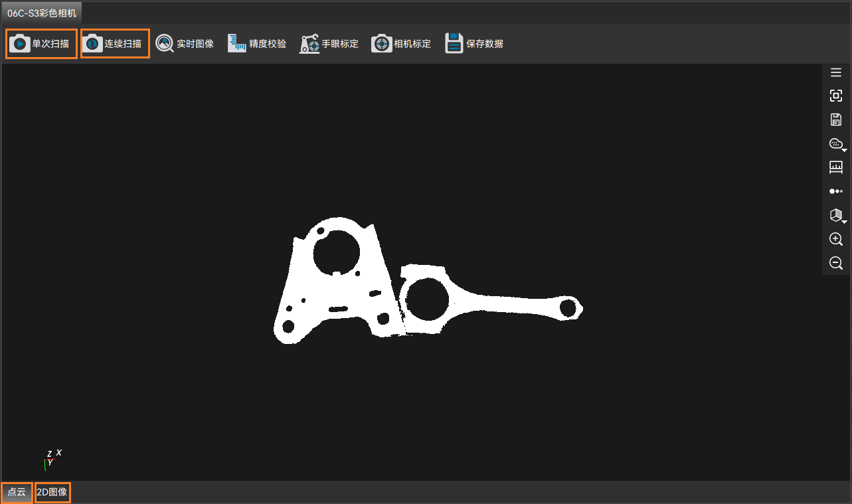Start a single scan (单次扫描)

tap(41, 44)
